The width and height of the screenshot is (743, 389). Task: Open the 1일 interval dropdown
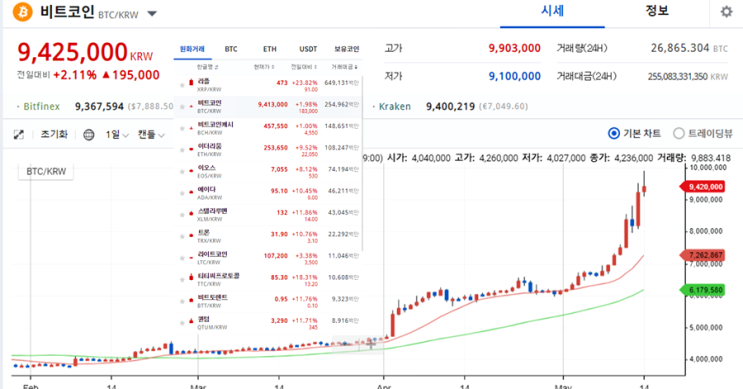pyautogui.click(x=117, y=135)
